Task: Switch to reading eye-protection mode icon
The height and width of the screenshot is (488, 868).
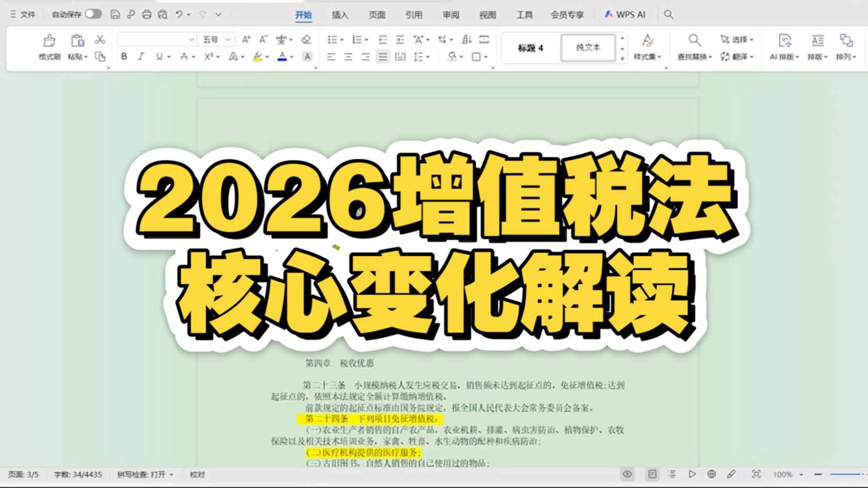Action: (x=627, y=475)
